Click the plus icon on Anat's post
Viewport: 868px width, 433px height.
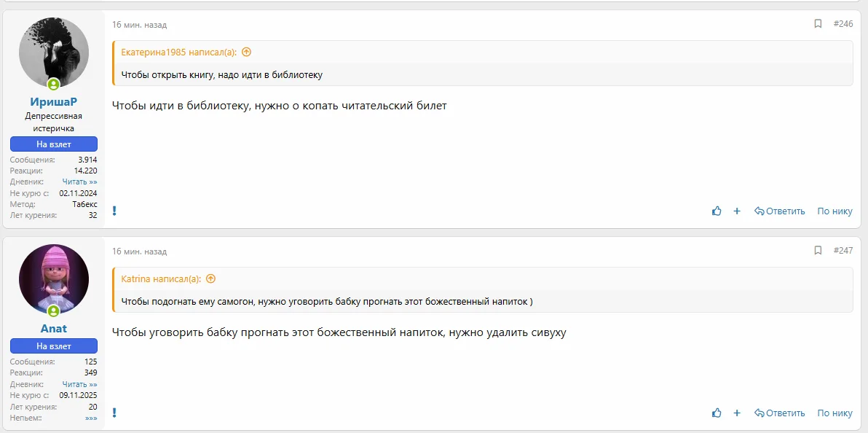coord(737,413)
